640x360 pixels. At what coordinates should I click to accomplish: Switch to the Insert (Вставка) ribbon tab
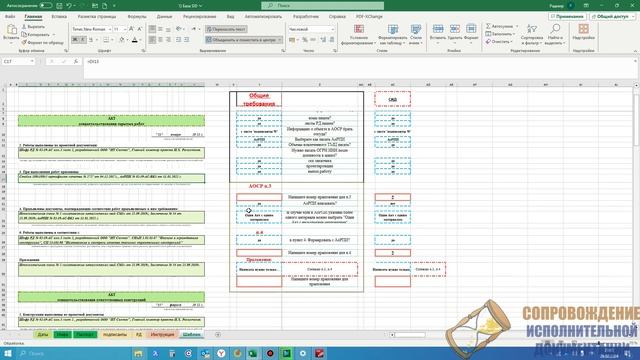click(x=59, y=17)
